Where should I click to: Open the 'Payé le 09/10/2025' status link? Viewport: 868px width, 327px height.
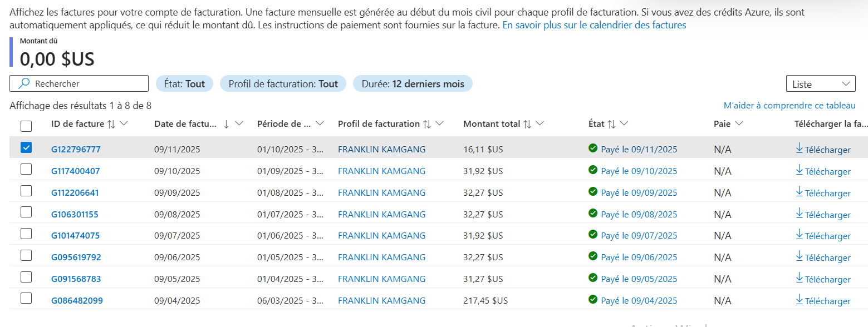point(639,171)
